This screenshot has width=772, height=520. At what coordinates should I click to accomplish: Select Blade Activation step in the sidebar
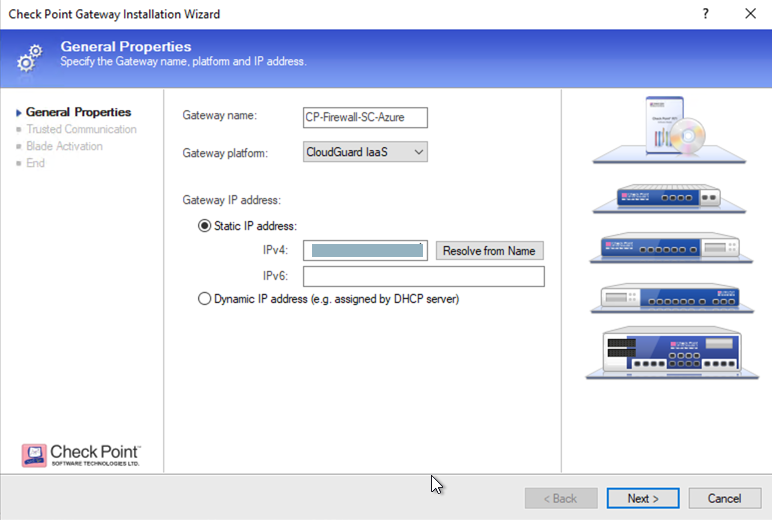tap(64, 146)
